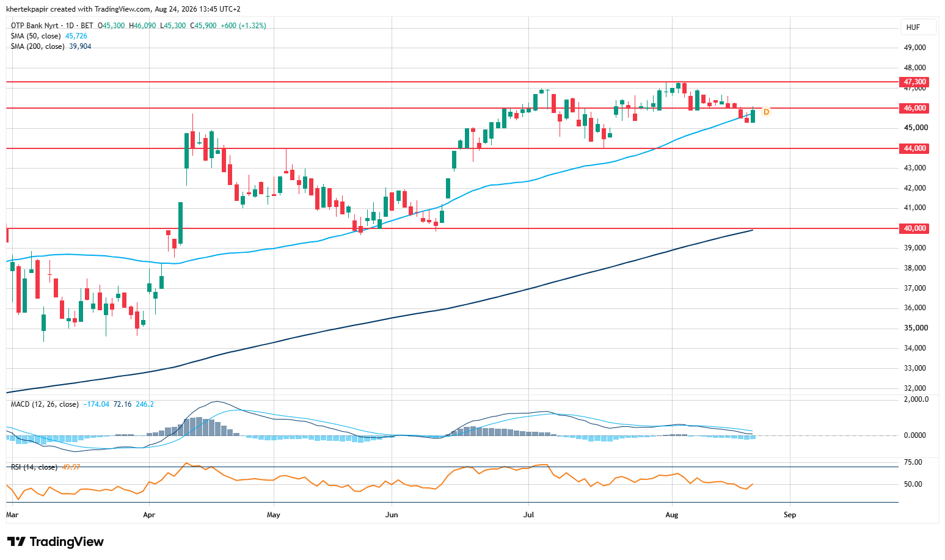
Task: Click the red 46,000 price line label
Action: tap(914, 108)
